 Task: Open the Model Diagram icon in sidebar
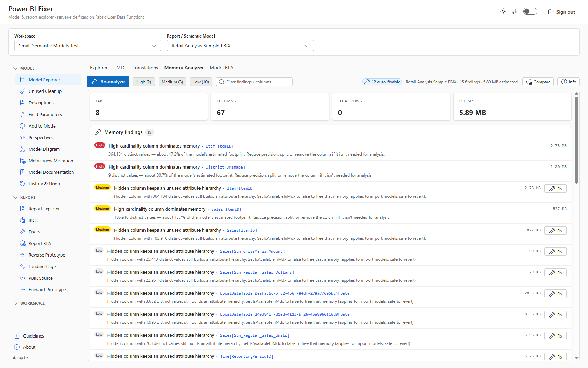22,149
